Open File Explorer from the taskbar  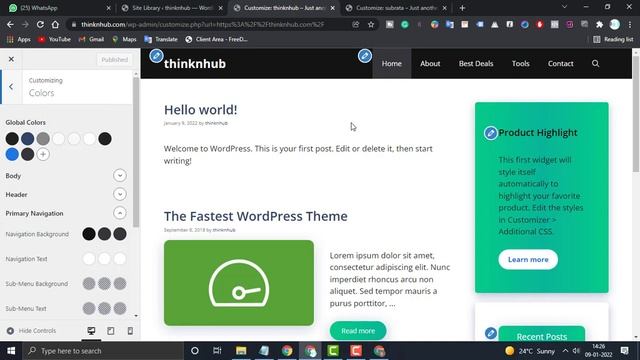(241, 351)
